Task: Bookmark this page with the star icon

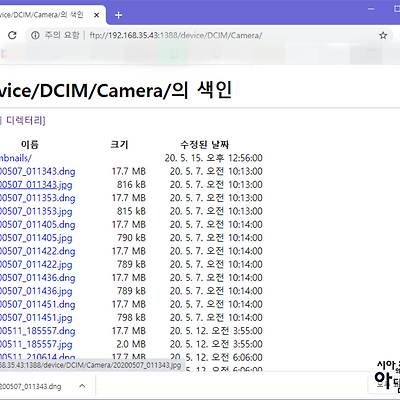Action: pos(383,35)
